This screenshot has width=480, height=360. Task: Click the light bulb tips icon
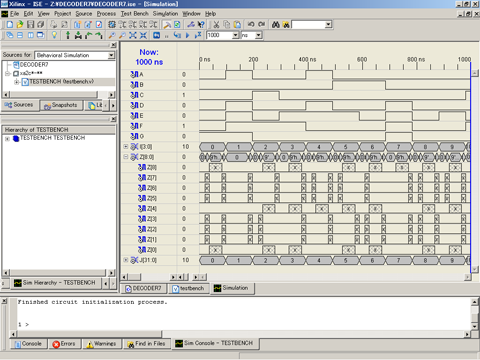tap(54, 35)
